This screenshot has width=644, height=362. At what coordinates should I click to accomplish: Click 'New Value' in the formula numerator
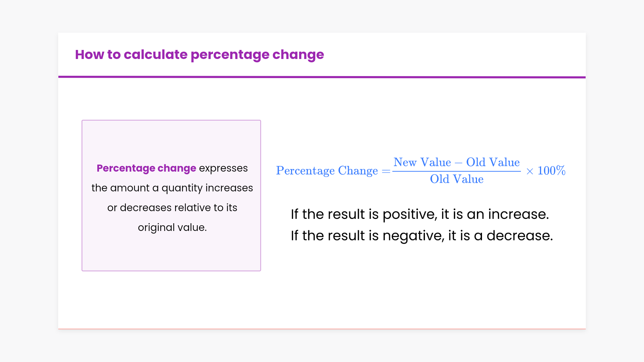[x=422, y=162]
